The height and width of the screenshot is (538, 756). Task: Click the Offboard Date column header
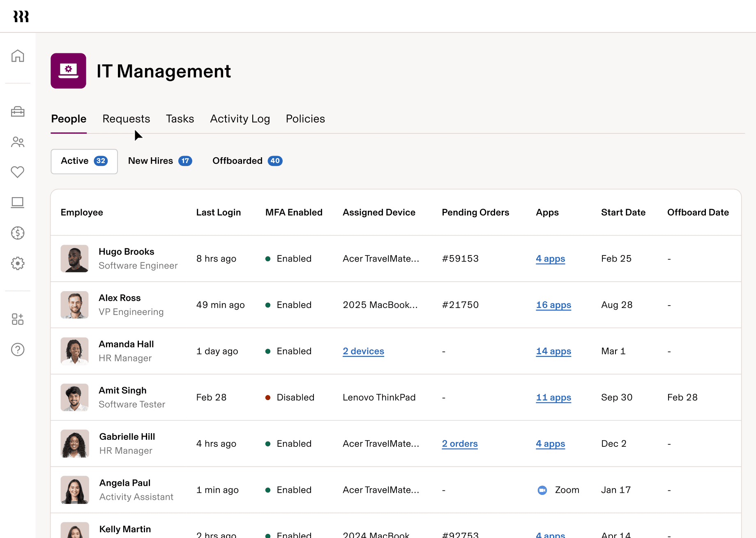[x=698, y=212]
